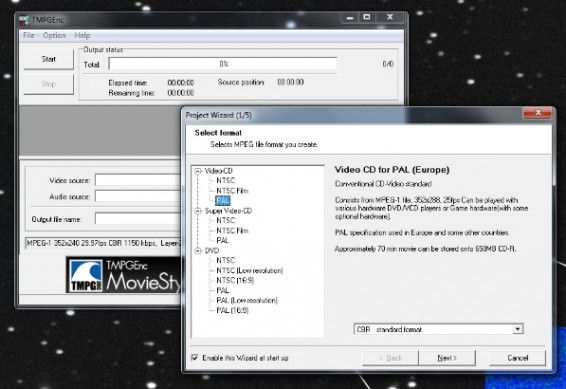Viewport: 566px width, 389px height.
Task: Click the Next button in the wizard
Action: coord(447,358)
